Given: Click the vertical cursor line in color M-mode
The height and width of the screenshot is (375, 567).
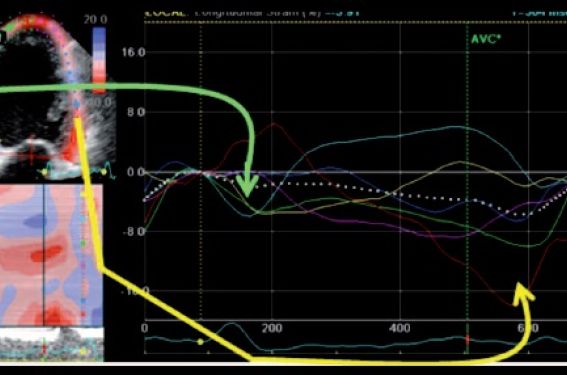Looking at the screenshot, I should 43,255.
